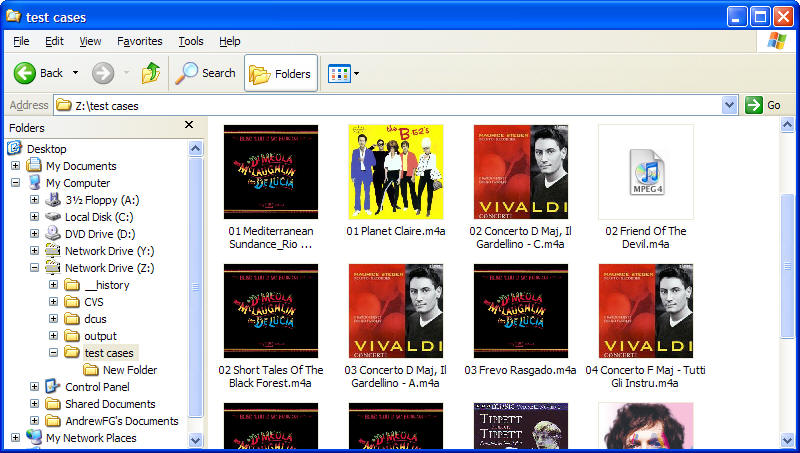Click the file name 01 Planet Claire.m4a
The width and height of the screenshot is (800, 453).
coord(396,231)
